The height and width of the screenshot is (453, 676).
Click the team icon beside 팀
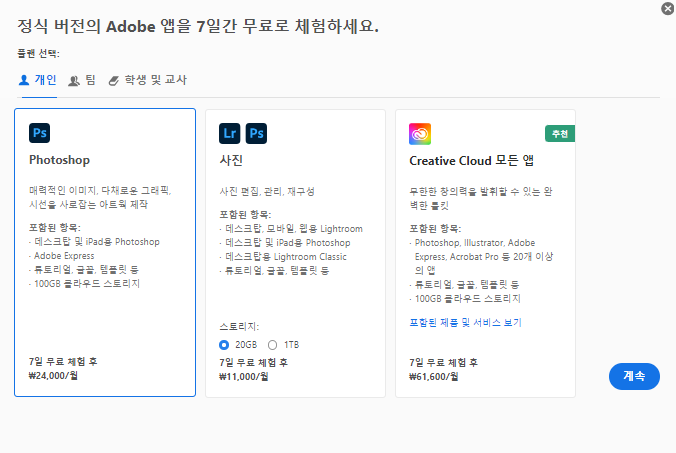coord(74,80)
